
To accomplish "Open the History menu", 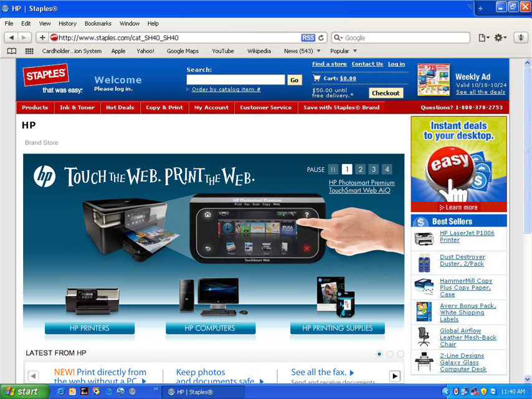I will [67, 24].
